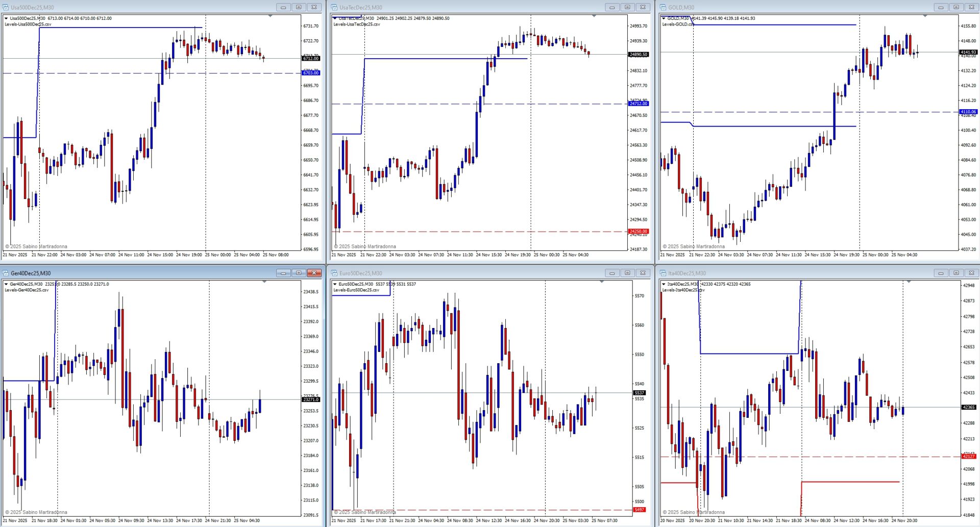This screenshot has height=527, width=980.
Task: Click the red 24250.00 level price label
Action: point(638,231)
